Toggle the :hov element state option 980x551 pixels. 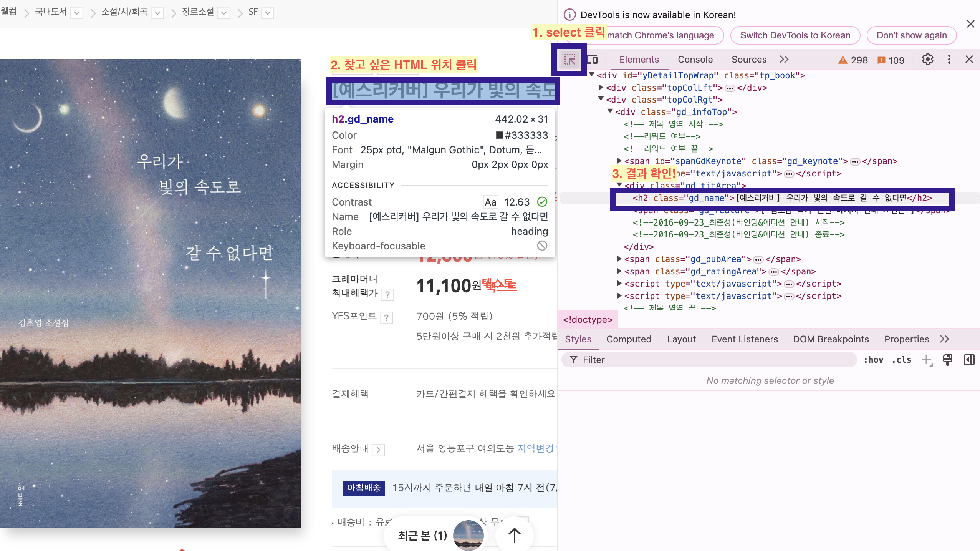click(873, 360)
